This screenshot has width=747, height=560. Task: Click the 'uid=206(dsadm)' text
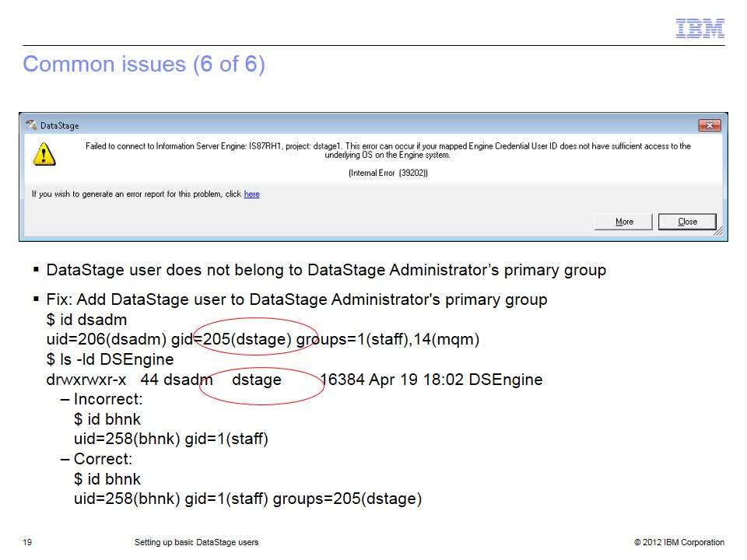click(x=107, y=339)
